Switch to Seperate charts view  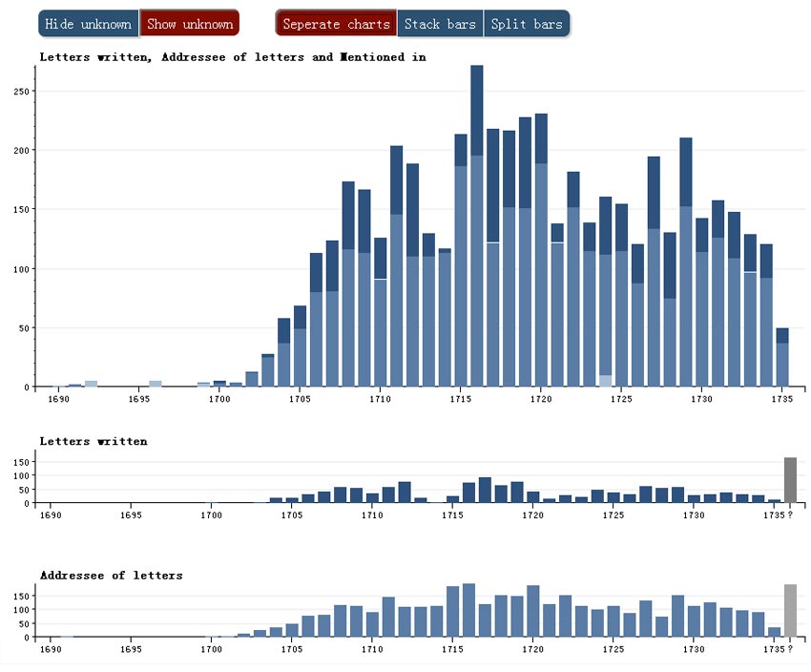(336, 24)
